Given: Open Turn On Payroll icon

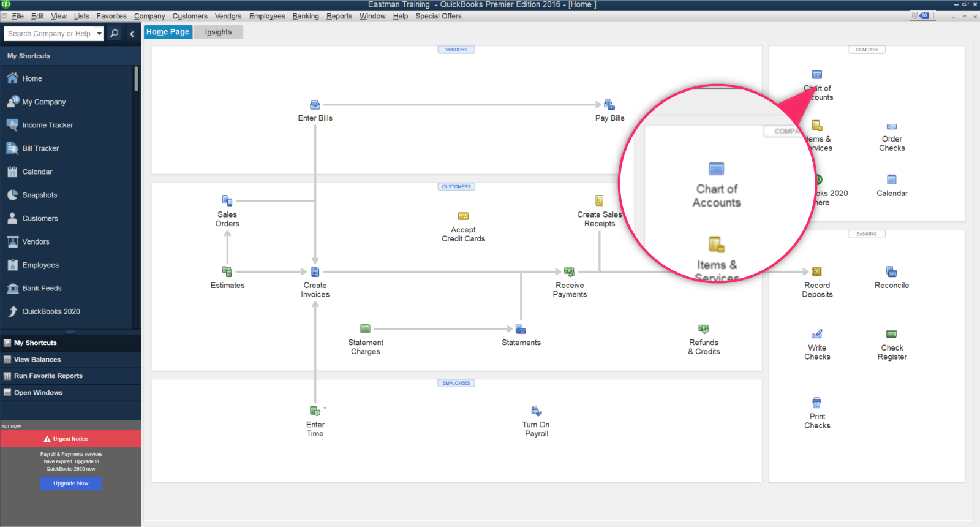Looking at the screenshot, I should [x=537, y=411].
